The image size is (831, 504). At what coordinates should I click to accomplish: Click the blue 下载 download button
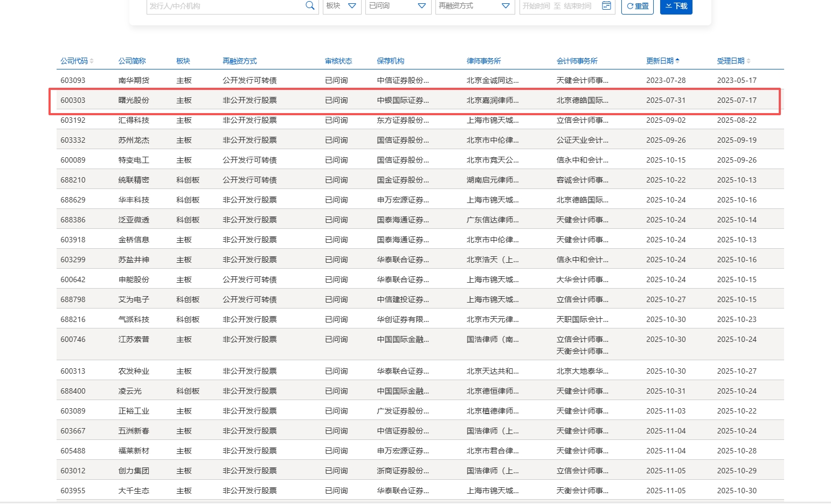click(x=676, y=6)
